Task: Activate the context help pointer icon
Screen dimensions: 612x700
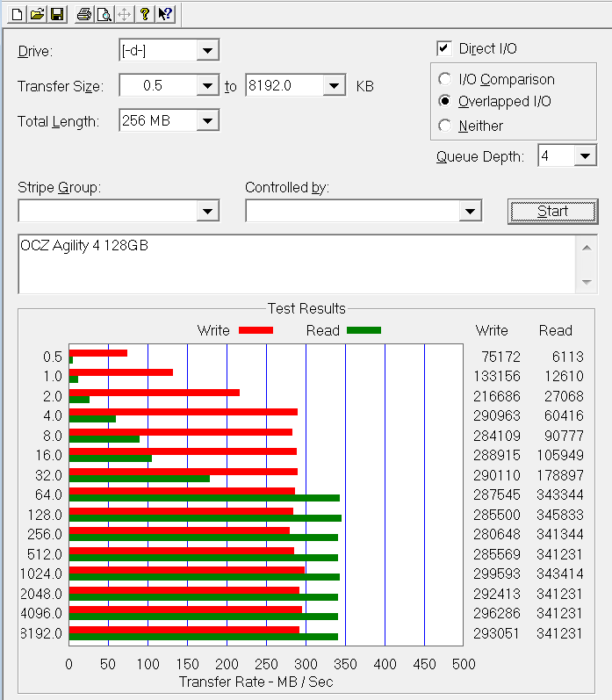Action: click(x=165, y=14)
